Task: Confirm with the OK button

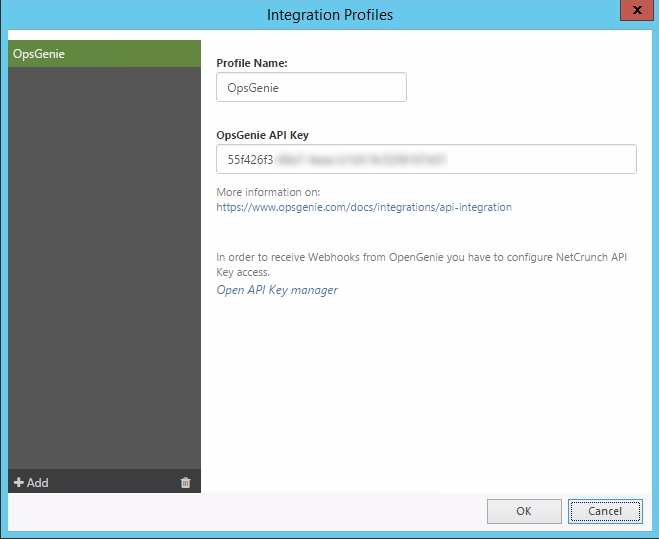Action: click(524, 511)
